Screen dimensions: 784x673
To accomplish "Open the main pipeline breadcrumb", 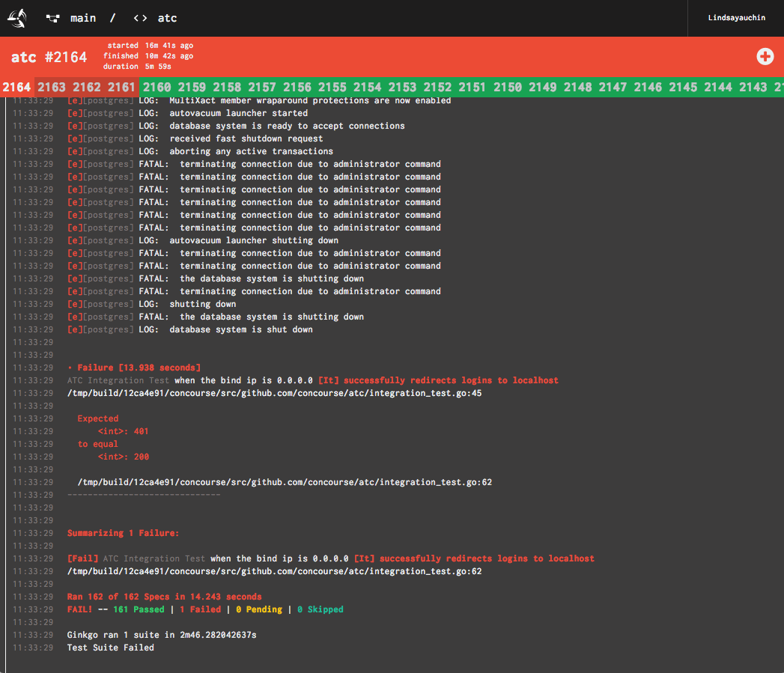I will [x=83, y=18].
